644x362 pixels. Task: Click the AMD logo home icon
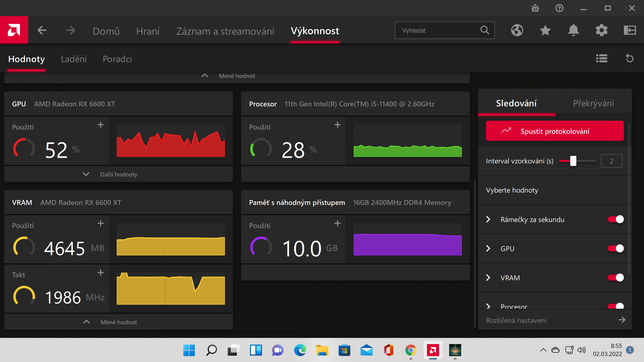(x=14, y=30)
